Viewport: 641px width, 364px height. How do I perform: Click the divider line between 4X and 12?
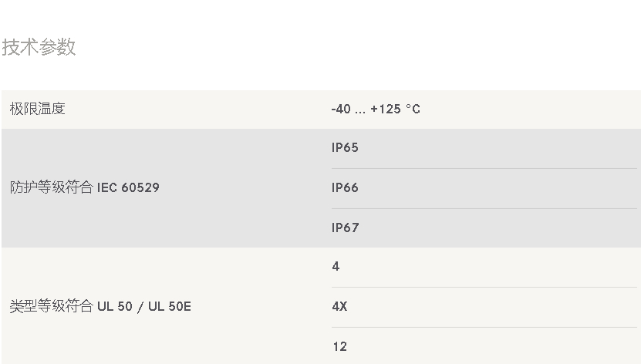484,327
